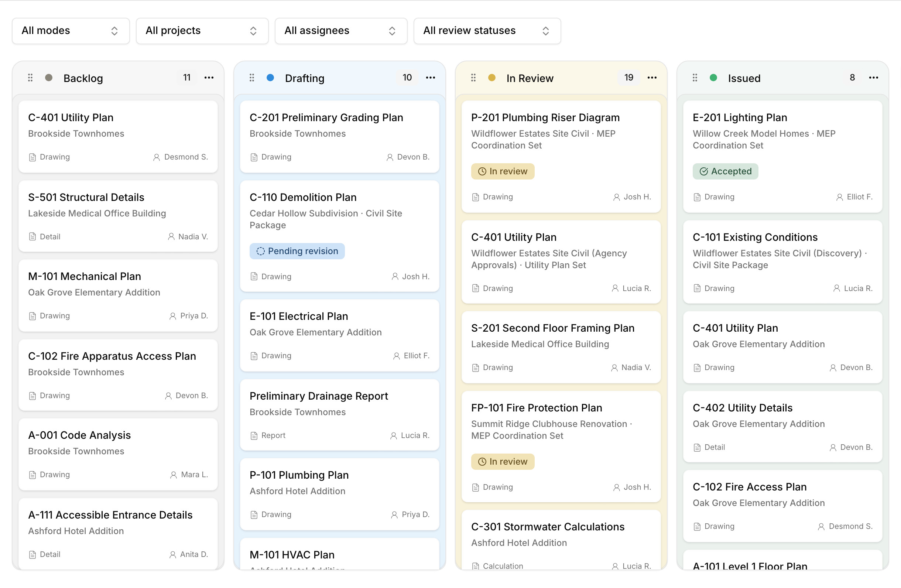Click Detail type icon on A-111 Accessible Entrance
Viewport: 901px width, 588px height.
[32, 555]
